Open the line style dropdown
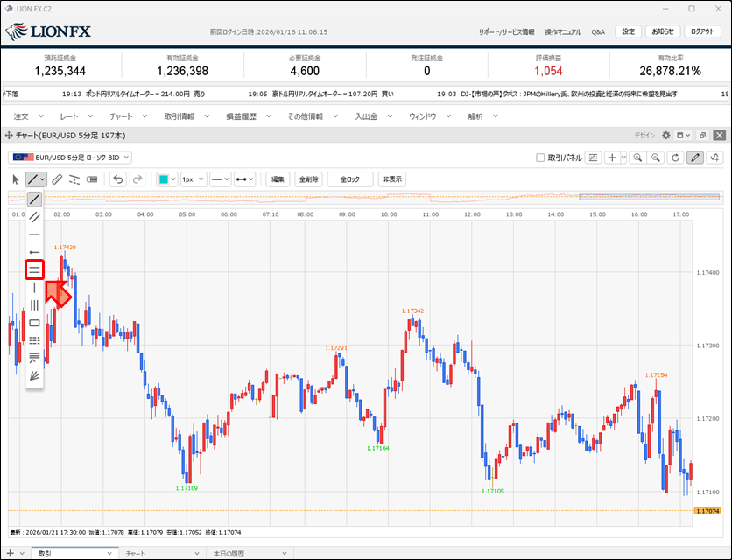Screen dimensions: 732x560 220,179
